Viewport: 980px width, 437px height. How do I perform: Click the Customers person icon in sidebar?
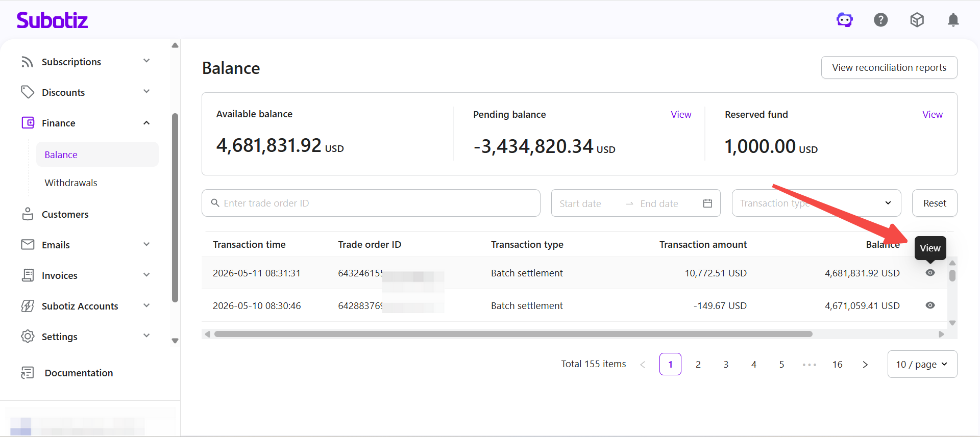click(28, 214)
